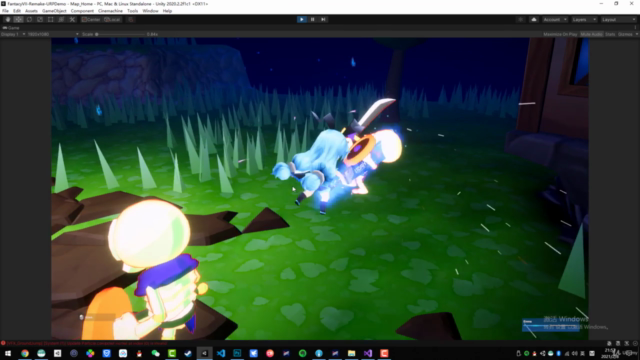Screen dimensions: 640x360
Task: Toggle Gizmos in Game view
Action: point(625,34)
